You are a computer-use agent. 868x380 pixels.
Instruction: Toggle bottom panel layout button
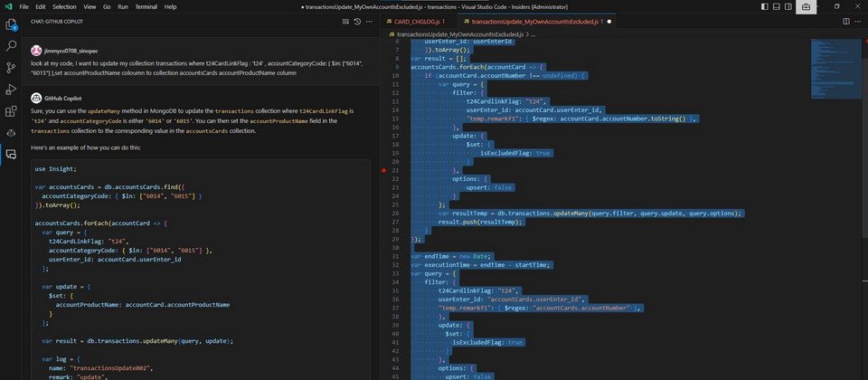click(776, 6)
